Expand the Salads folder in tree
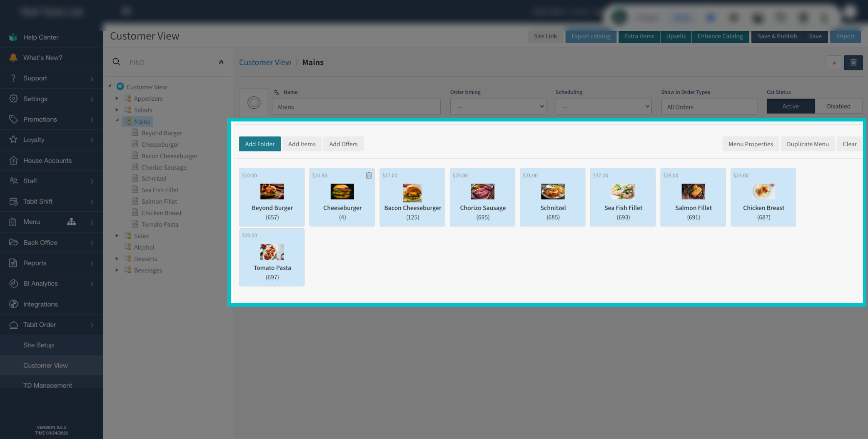868x439 pixels. [117, 110]
